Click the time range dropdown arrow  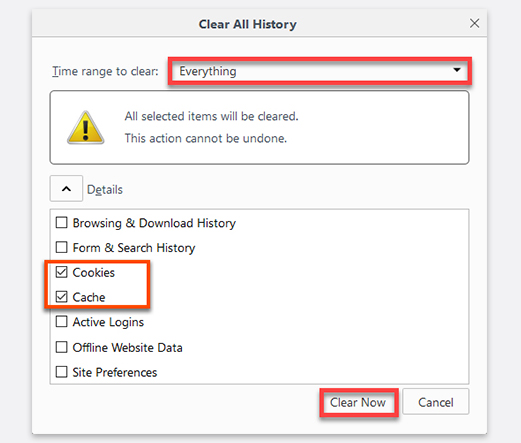(x=457, y=70)
